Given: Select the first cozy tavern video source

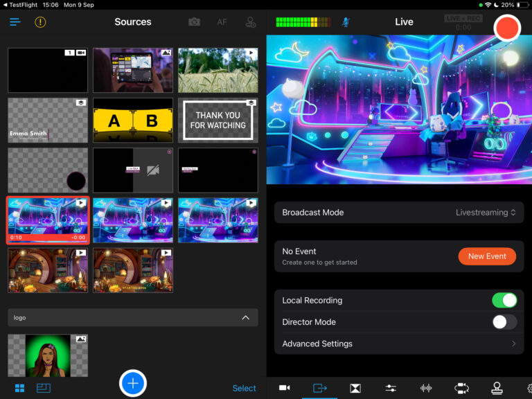Looking at the screenshot, I should pos(48,270).
